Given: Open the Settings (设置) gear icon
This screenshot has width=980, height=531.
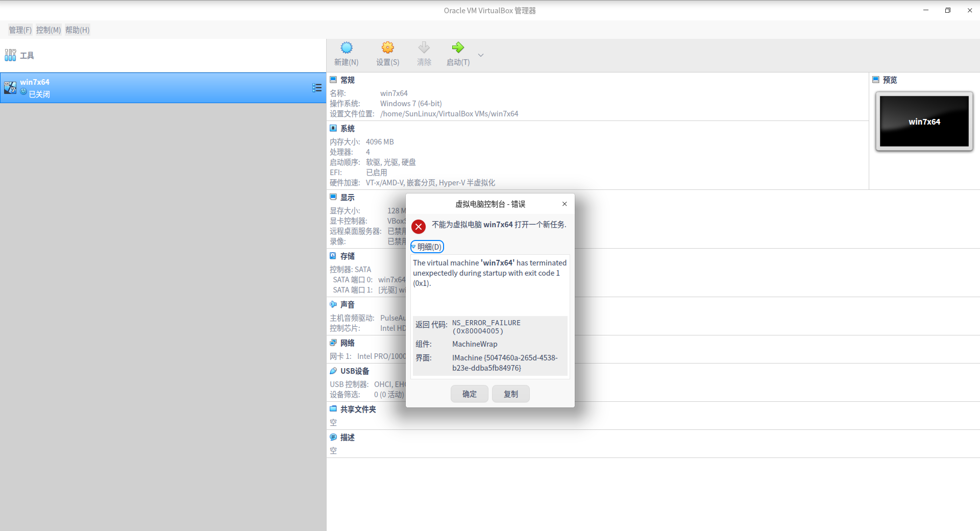Looking at the screenshot, I should (388, 48).
